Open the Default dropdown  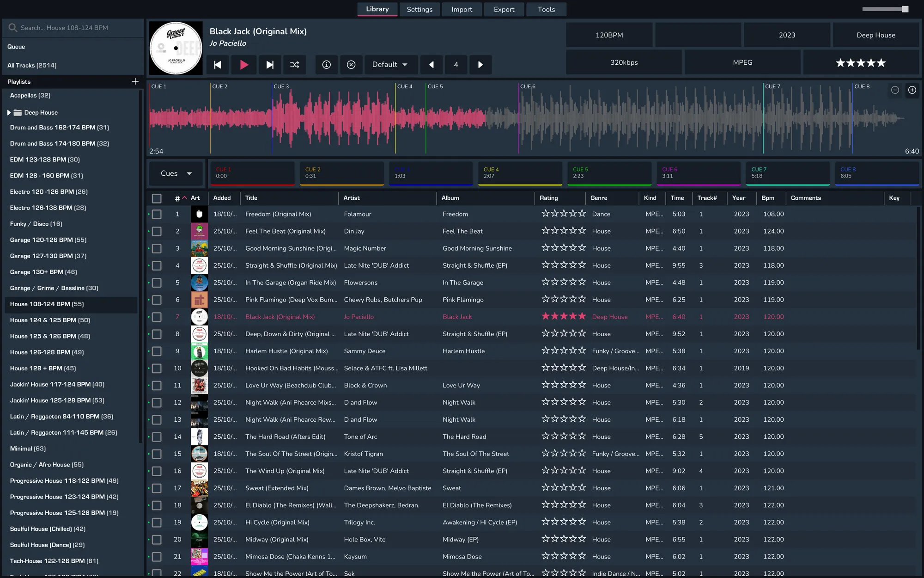pos(390,65)
